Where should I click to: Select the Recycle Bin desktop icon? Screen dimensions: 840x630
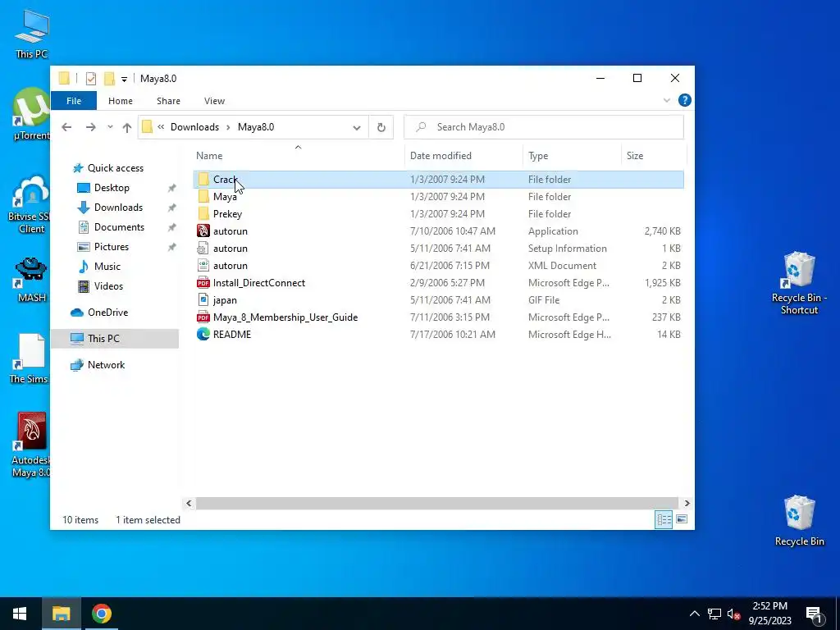click(x=799, y=520)
